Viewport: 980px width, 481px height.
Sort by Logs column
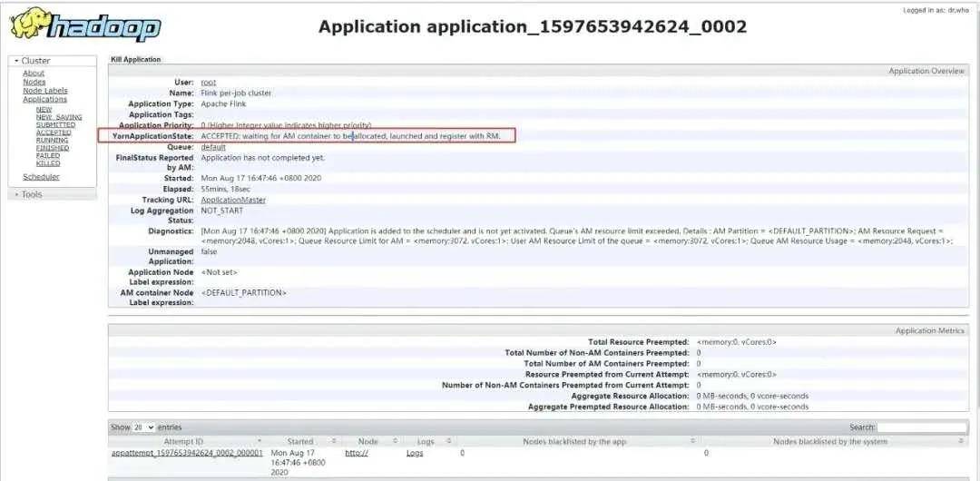tap(429, 442)
